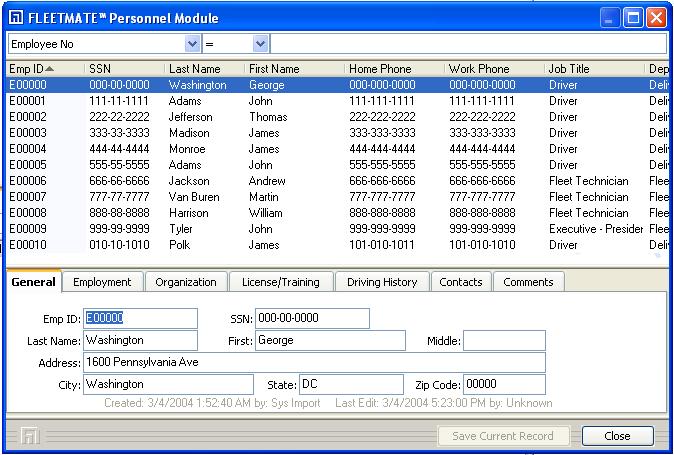
Task: Click the FLEETMATE logo in status bar
Action: [30, 437]
